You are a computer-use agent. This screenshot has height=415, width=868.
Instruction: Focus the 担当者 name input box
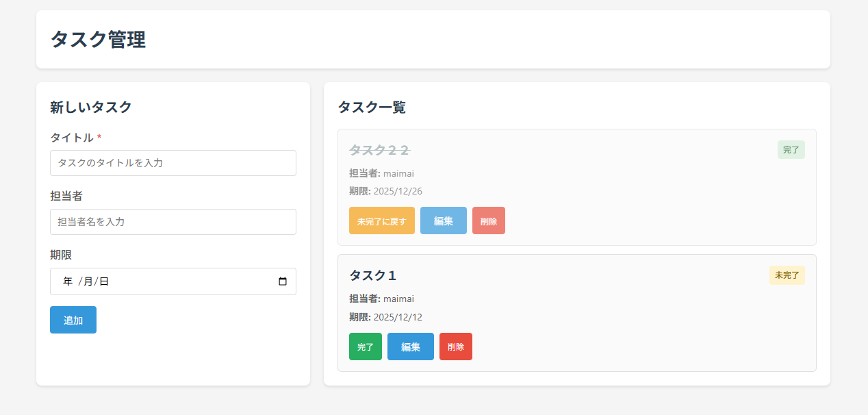point(173,222)
